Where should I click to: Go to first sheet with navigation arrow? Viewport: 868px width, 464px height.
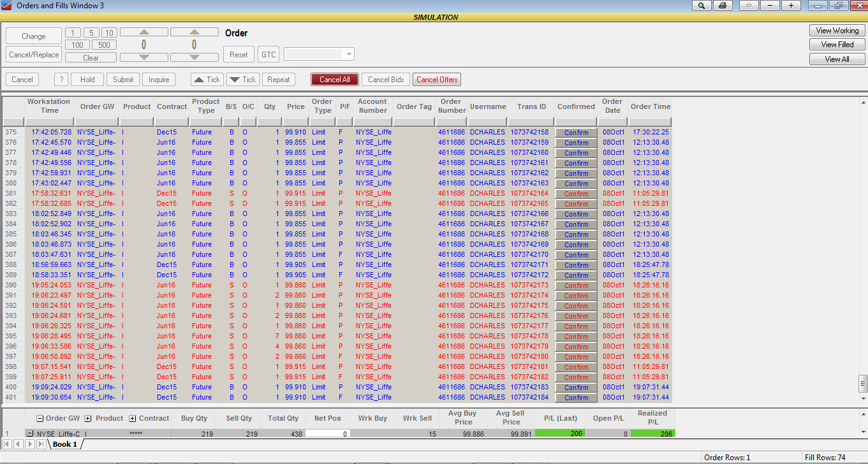pyautogui.click(x=8, y=444)
